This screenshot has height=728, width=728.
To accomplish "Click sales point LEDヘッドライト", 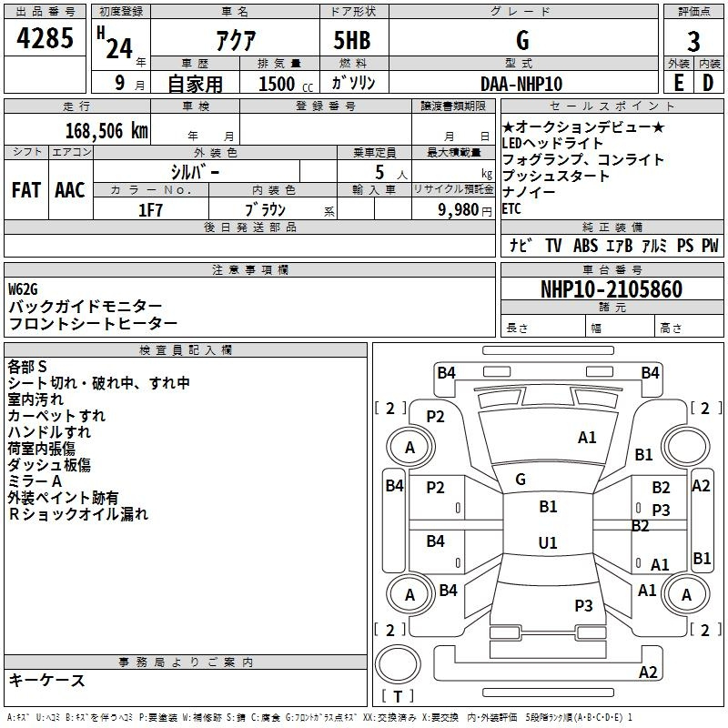I will pyautogui.click(x=552, y=143).
